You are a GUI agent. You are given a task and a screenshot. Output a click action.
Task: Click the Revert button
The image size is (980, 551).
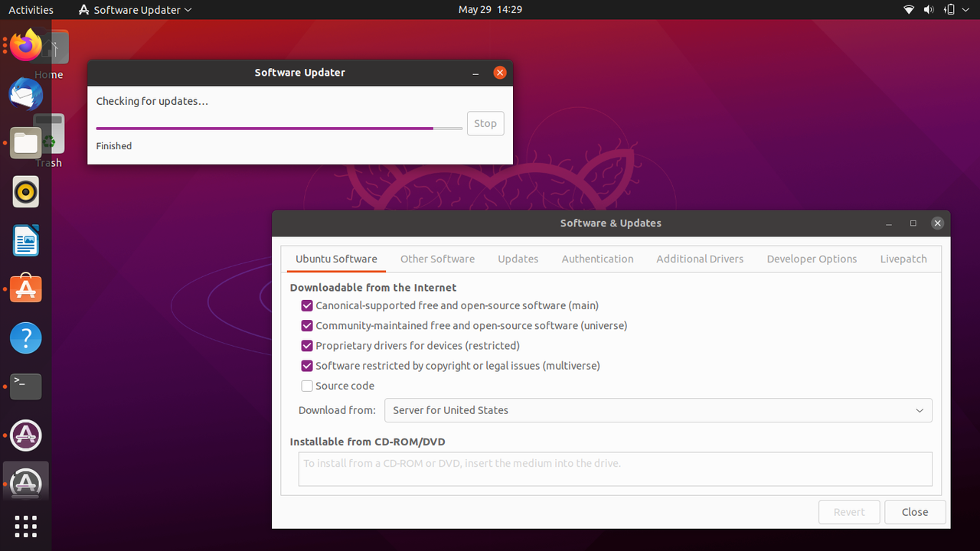pos(849,512)
